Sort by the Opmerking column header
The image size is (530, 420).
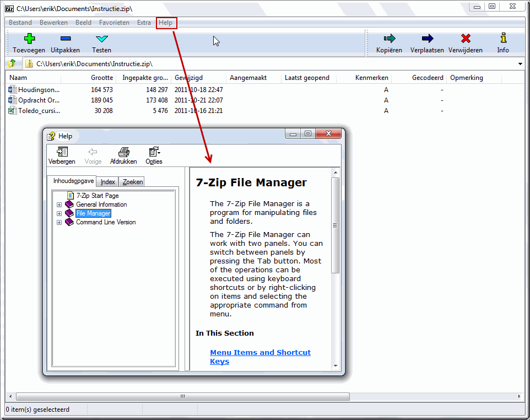(x=474, y=78)
